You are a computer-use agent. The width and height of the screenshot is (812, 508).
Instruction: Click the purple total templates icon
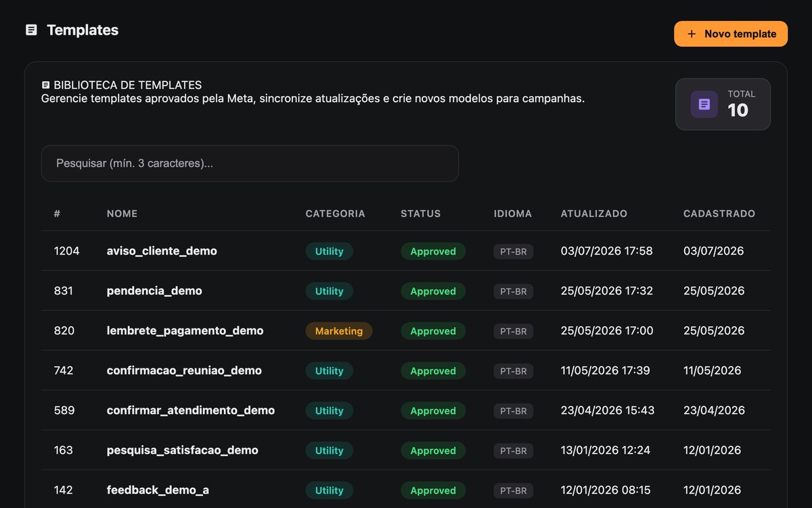click(704, 104)
